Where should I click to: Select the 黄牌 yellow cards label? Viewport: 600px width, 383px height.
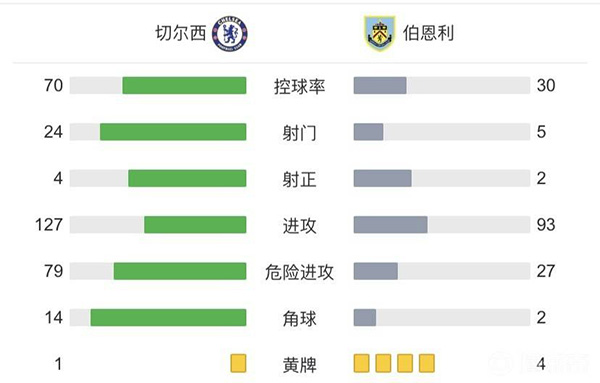coord(300,365)
